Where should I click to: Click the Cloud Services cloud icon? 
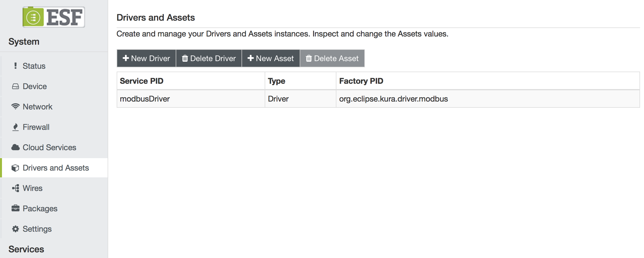point(16,147)
